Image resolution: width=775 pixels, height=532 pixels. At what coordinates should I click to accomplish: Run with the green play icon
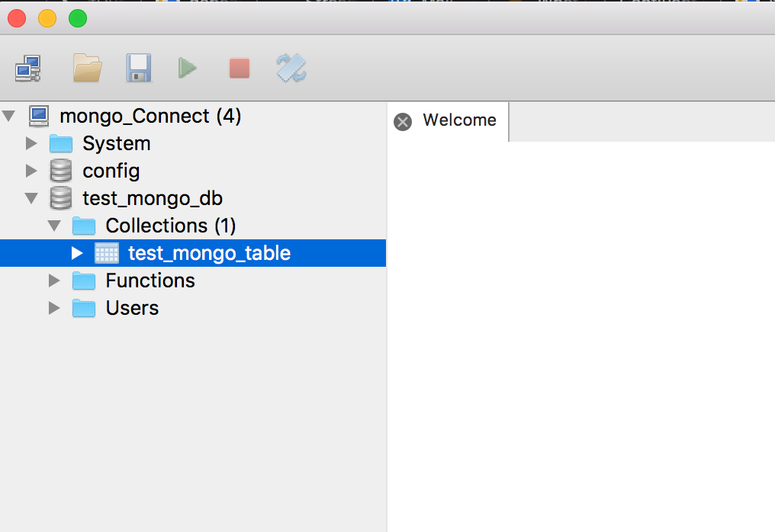(188, 68)
